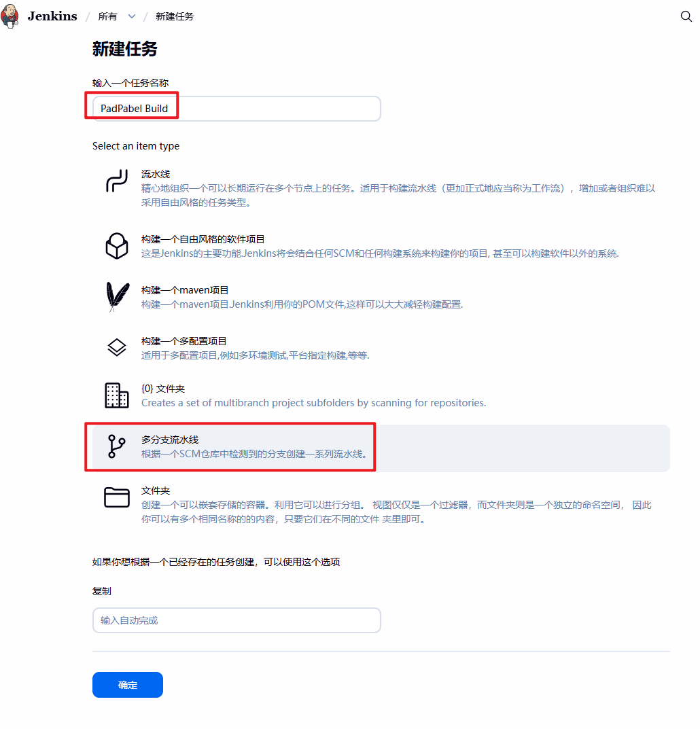Pick the maven feather icon

117,297
